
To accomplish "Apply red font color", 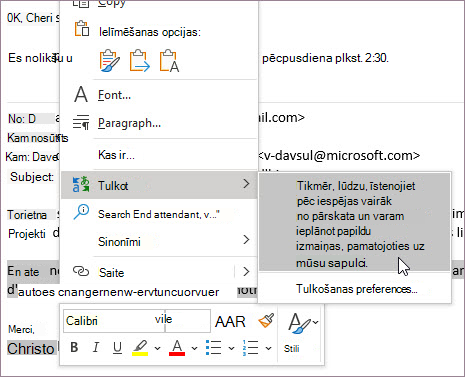I will (x=177, y=348).
